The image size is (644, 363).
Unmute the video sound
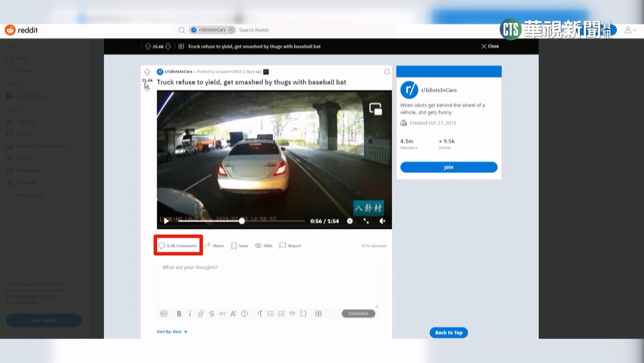(x=382, y=221)
